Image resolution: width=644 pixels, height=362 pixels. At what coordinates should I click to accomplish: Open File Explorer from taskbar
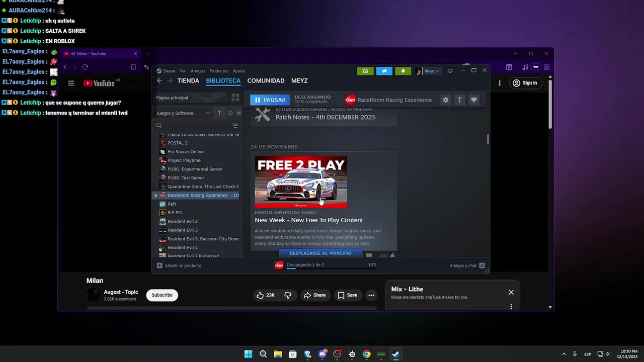pos(278,354)
